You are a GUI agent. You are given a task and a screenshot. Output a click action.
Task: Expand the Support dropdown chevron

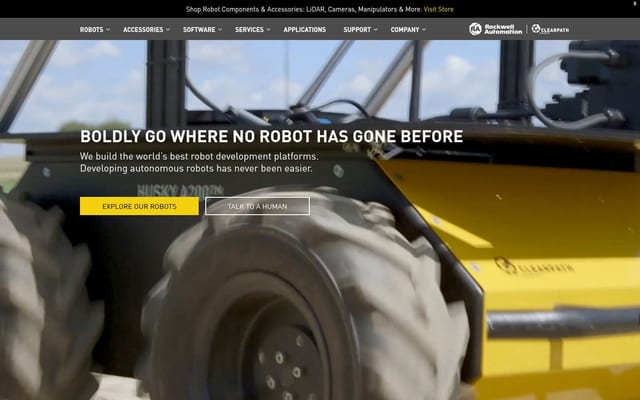(x=376, y=29)
